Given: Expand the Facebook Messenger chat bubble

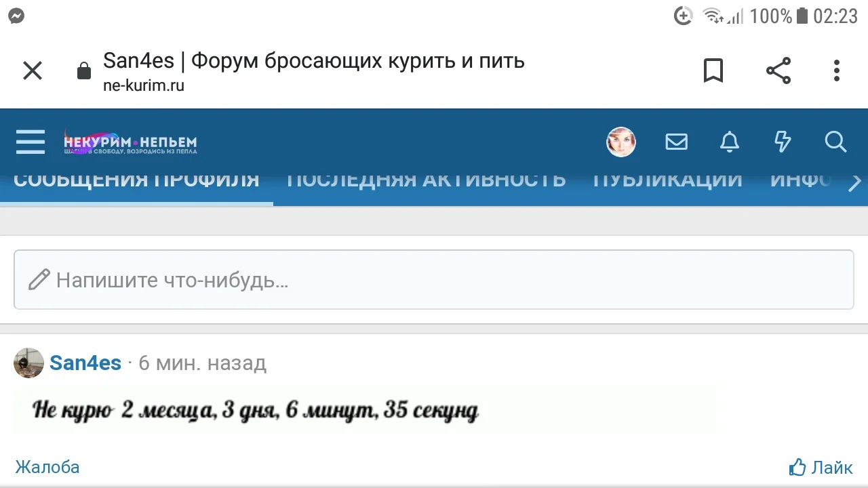Looking at the screenshot, I should click(16, 15).
